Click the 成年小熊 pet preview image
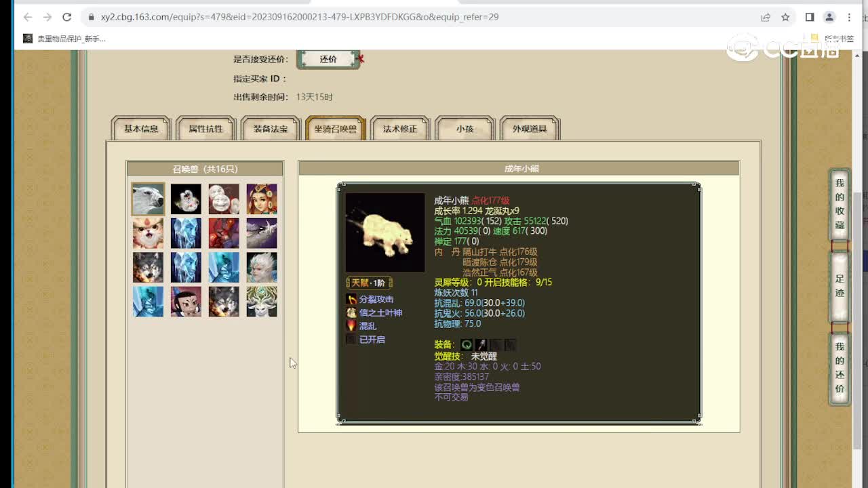Viewport: 868px width, 488px height. tap(385, 232)
